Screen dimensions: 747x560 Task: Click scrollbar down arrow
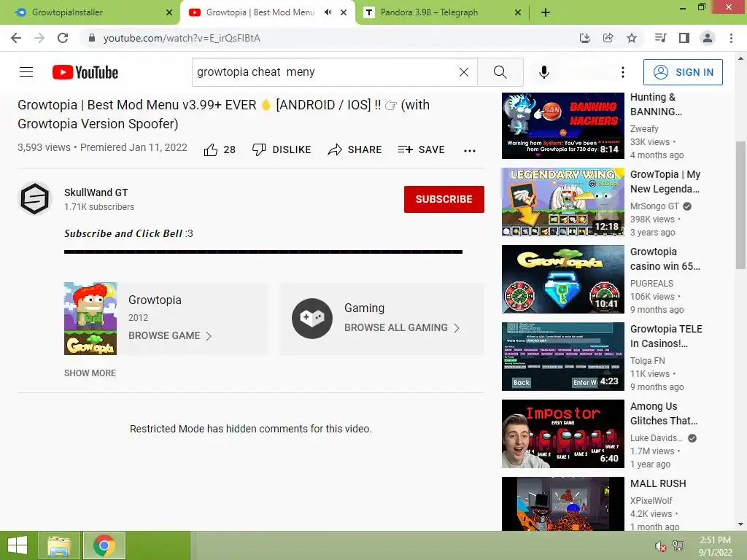(740, 525)
